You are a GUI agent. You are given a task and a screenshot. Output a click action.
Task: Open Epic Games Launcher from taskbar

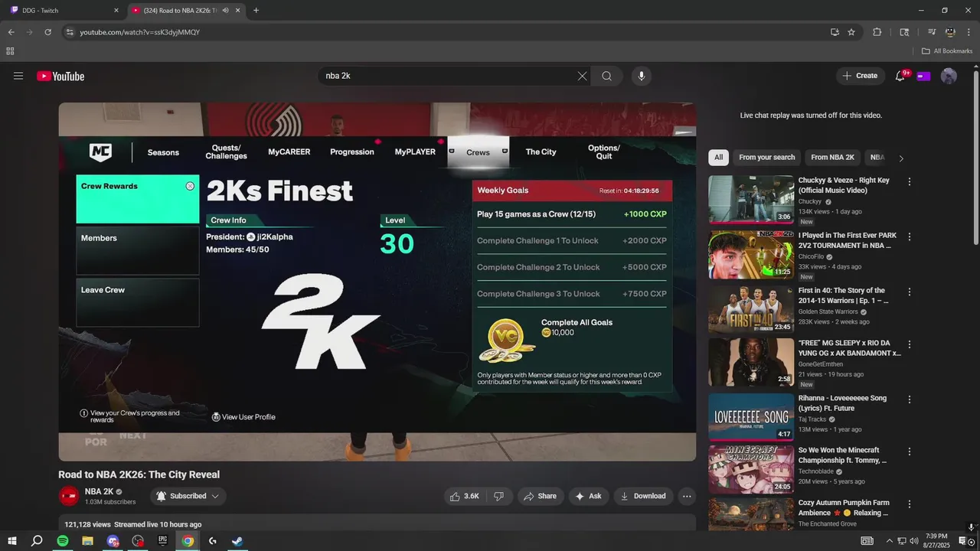point(163,541)
